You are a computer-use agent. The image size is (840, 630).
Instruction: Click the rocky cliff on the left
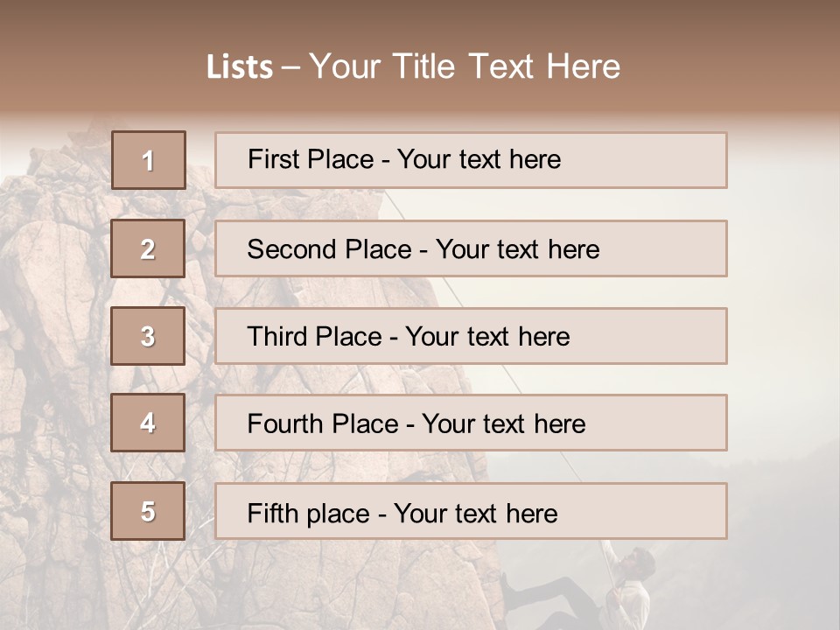tap(52, 350)
